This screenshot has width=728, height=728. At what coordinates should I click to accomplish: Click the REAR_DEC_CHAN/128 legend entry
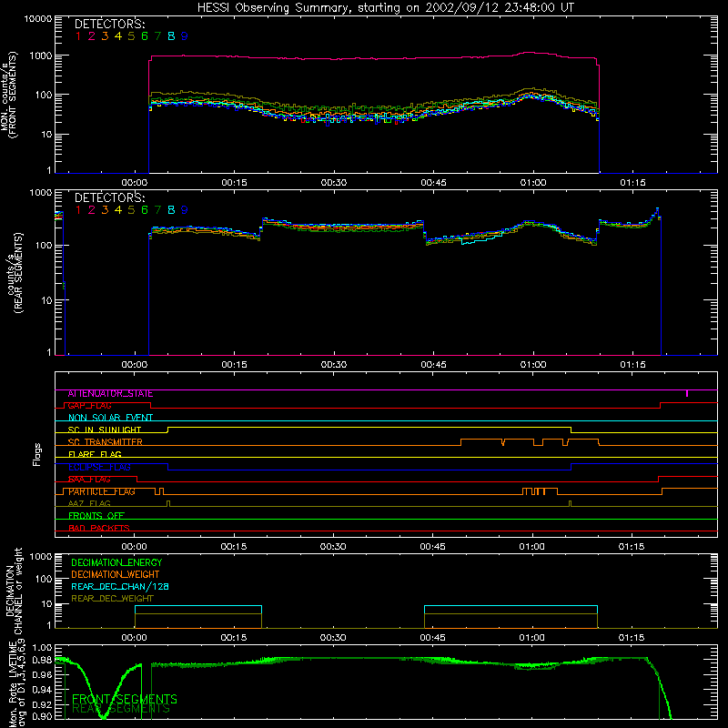point(120,587)
